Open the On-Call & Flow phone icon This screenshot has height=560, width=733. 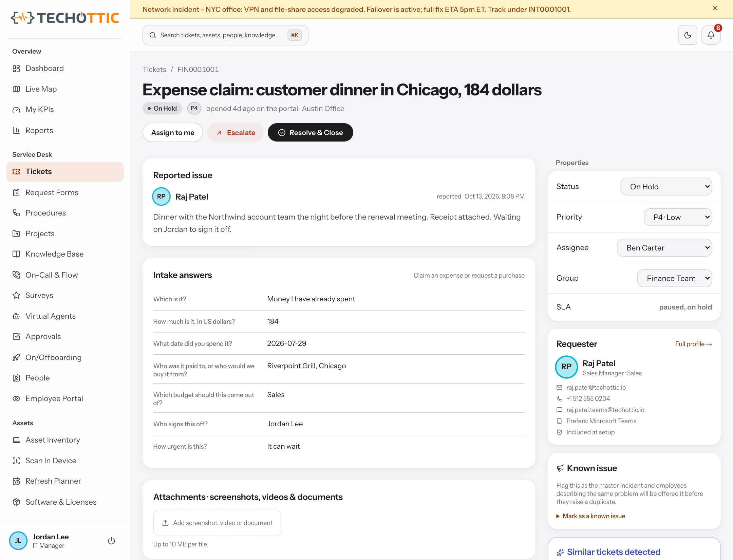coord(16,275)
